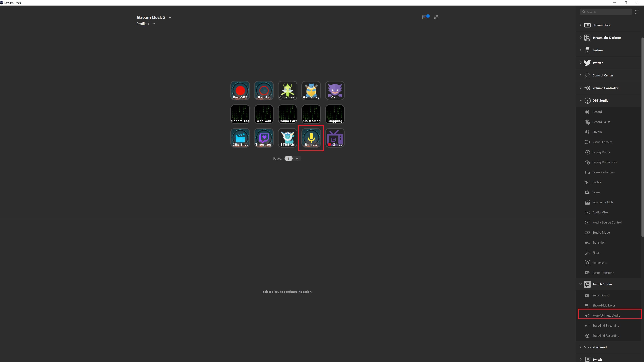Screen dimensions: 644x362
Task: Select the Clip That Stream Deck key
Action: point(240,137)
